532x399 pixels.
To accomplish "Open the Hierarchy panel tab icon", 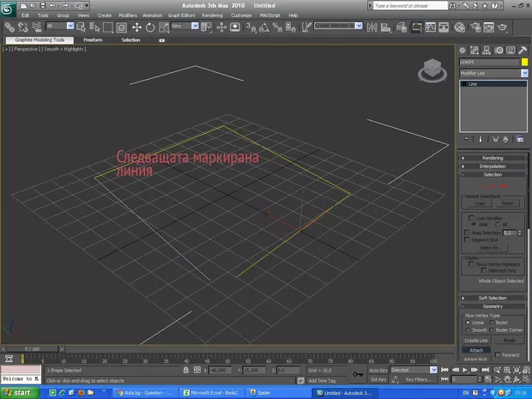I will click(485, 50).
